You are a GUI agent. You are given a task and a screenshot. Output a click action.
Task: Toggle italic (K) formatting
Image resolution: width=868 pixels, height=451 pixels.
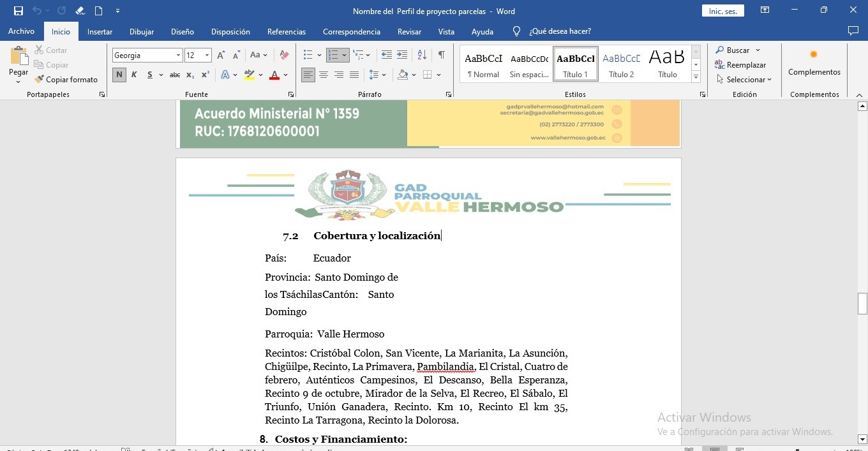[134, 75]
